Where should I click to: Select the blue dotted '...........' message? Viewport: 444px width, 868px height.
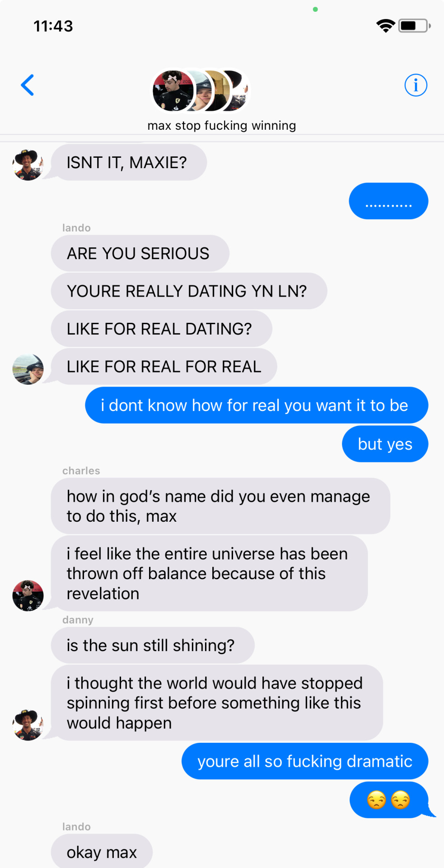388,201
